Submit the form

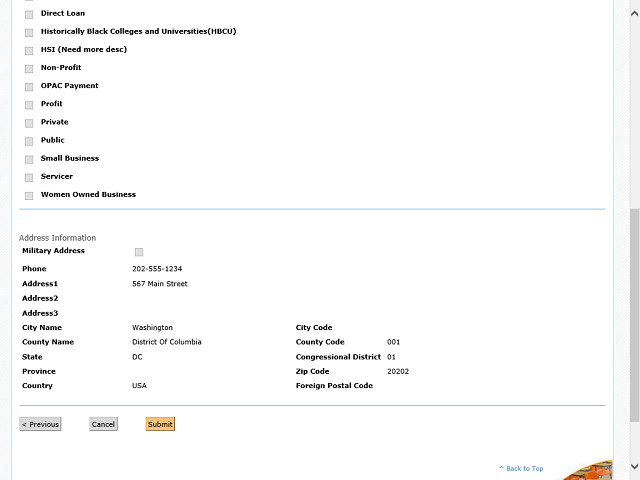(160, 424)
